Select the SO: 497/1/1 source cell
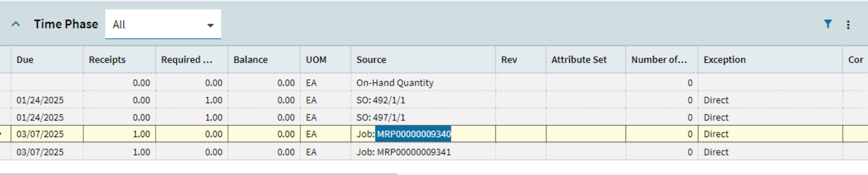This screenshot has width=868, height=175. tap(423, 117)
